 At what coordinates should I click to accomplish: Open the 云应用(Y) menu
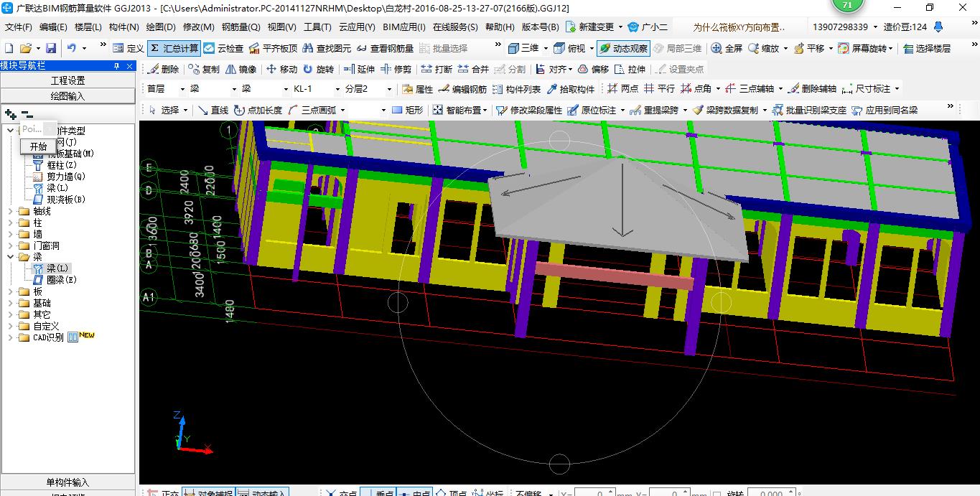coord(357,27)
